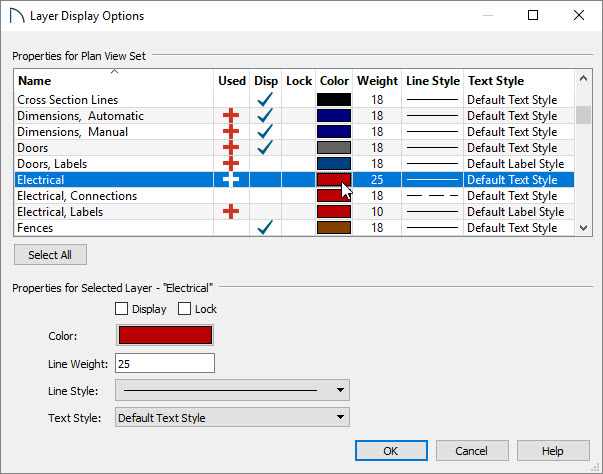Check the Lock checkbox for selected layer
Screen dimensions: 603x474
point(184,309)
